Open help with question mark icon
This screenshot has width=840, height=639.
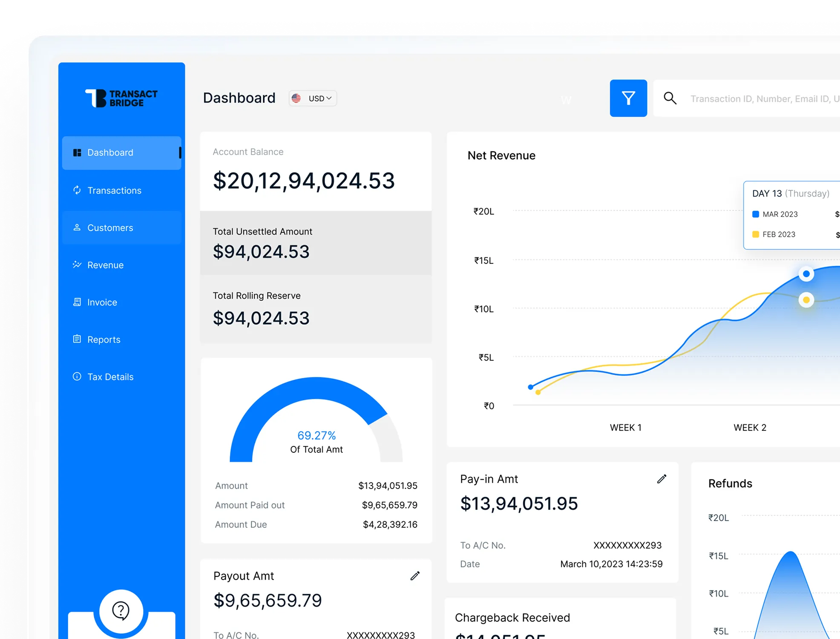121,611
